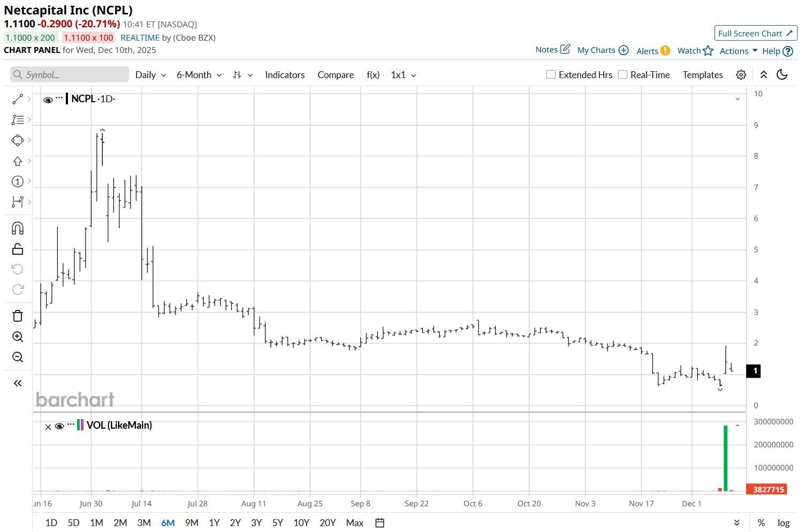Toggle percent scale mode
805x532 pixels.
coord(761,523)
